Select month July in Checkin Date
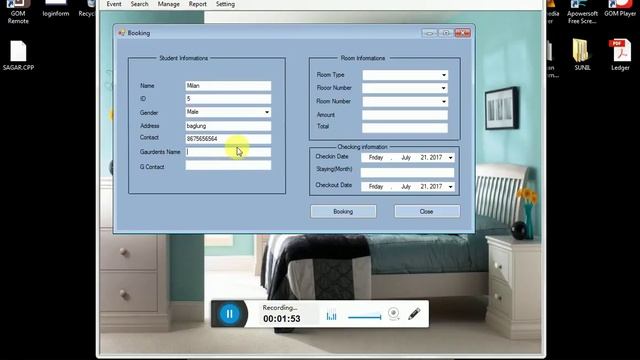The height and width of the screenshot is (360, 640). (x=406, y=158)
